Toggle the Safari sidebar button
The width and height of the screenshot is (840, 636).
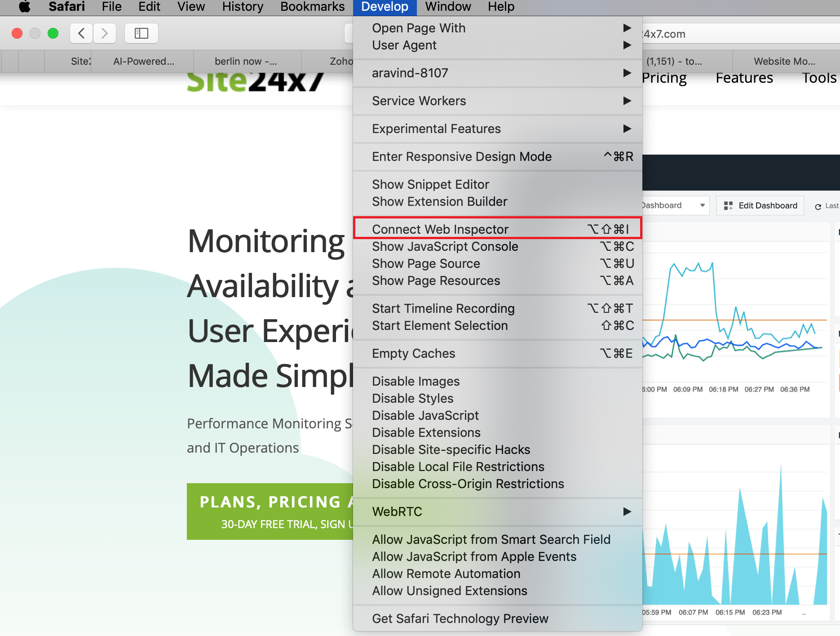141,33
